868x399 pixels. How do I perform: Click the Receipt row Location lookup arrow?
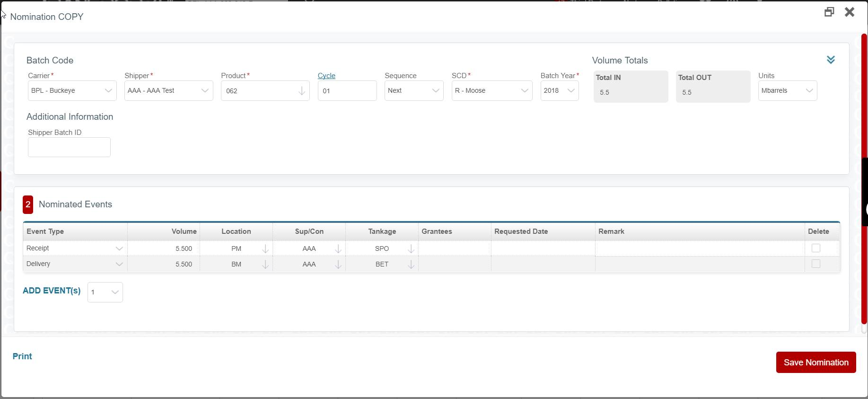pos(265,248)
